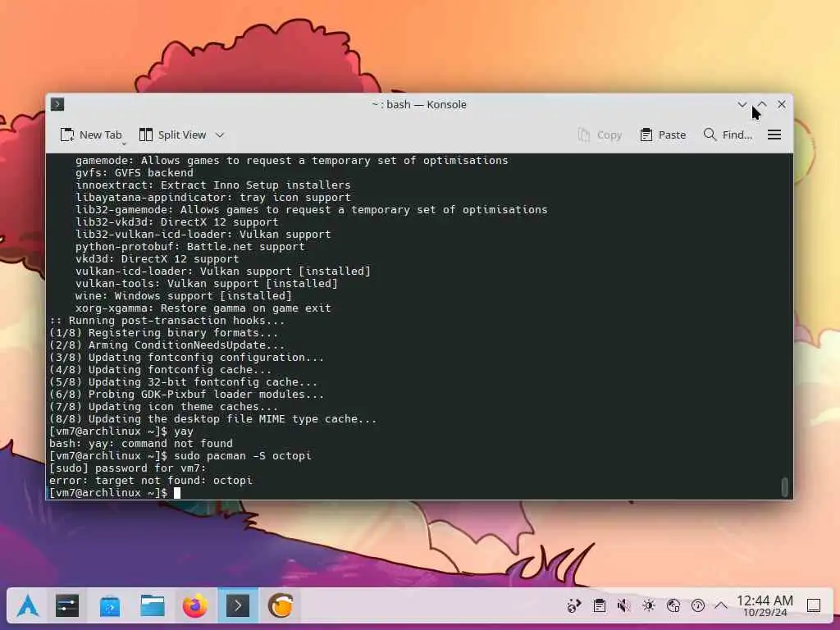Click the 'xorg-xgamma: Restore gamma on game exit' line
Screen dimensions: 840x630
click(x=203, y=308)
